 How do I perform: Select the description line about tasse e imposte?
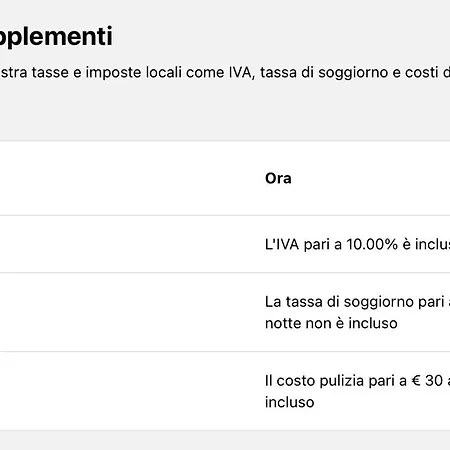point(225,72)
